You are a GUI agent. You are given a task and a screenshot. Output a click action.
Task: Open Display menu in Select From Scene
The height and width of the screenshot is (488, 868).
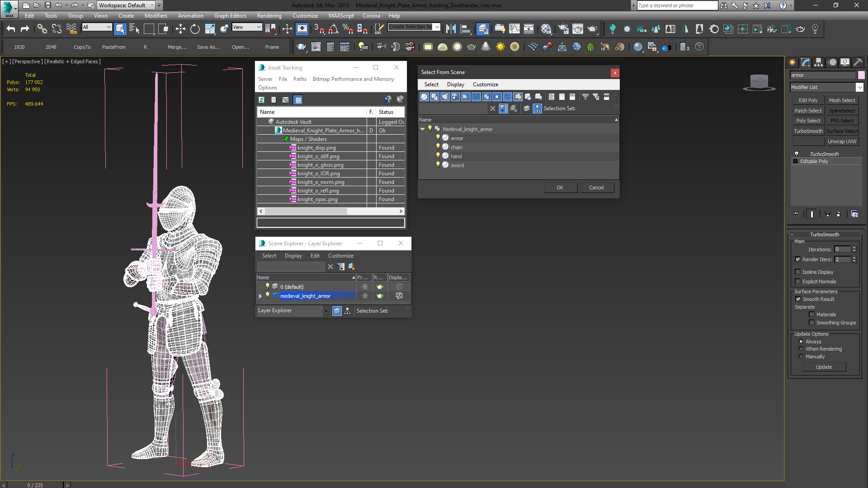click(x=455, y=84)
